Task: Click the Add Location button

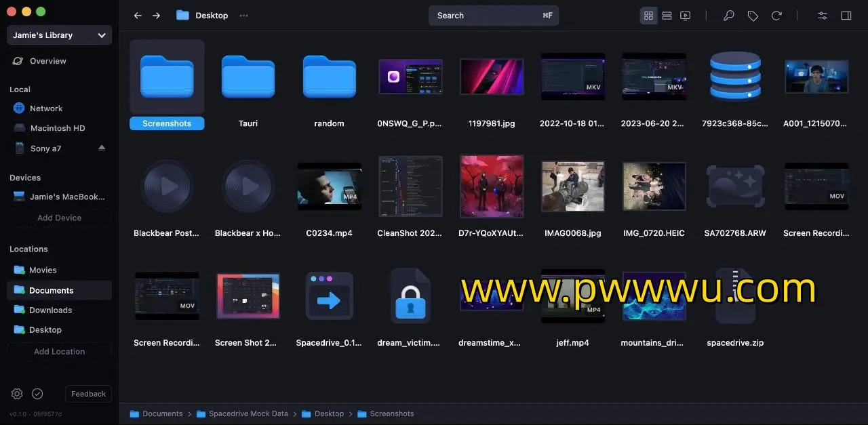Action: [x=59, y=351]
